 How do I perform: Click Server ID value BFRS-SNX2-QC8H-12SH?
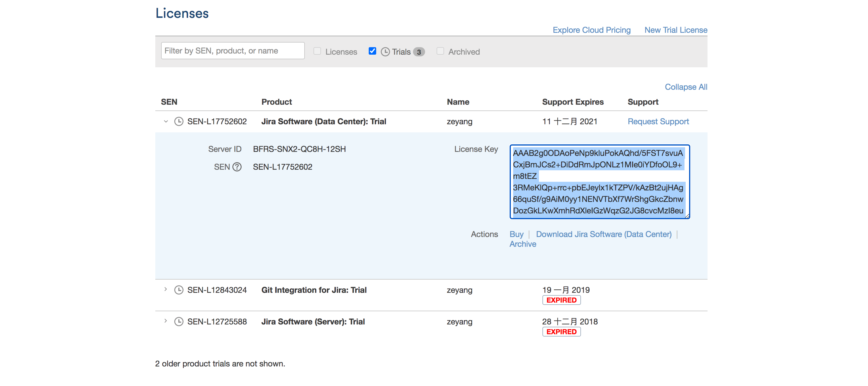299,149
